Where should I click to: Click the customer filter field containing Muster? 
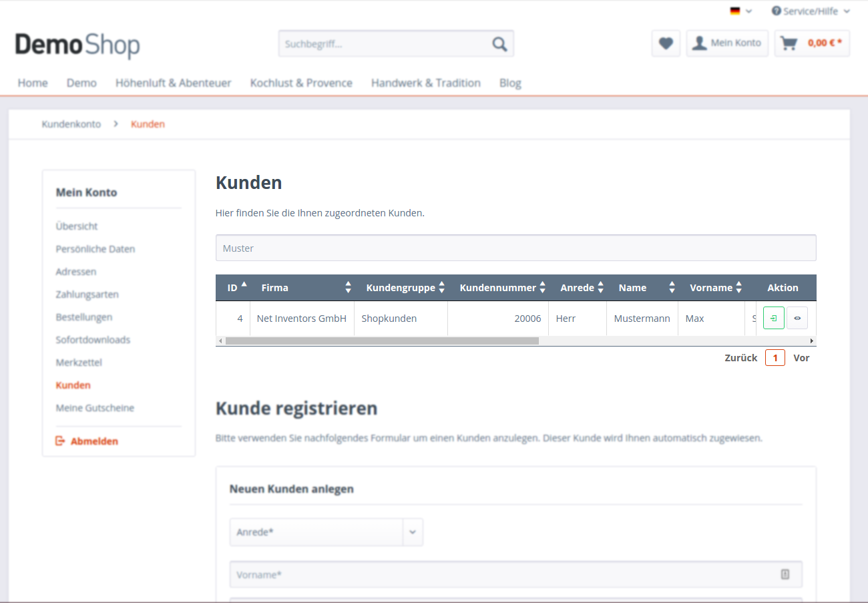tap(515, 248)
